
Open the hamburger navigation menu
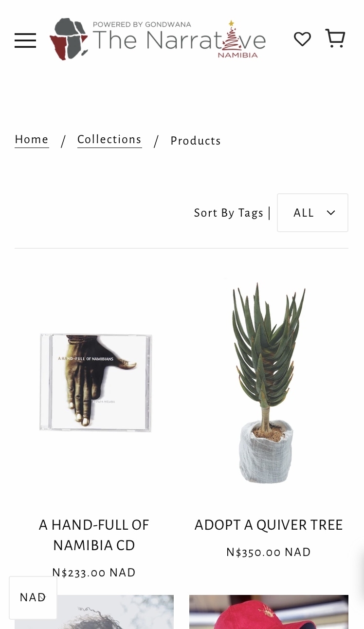pyautogui.click(x=25, y=40)
